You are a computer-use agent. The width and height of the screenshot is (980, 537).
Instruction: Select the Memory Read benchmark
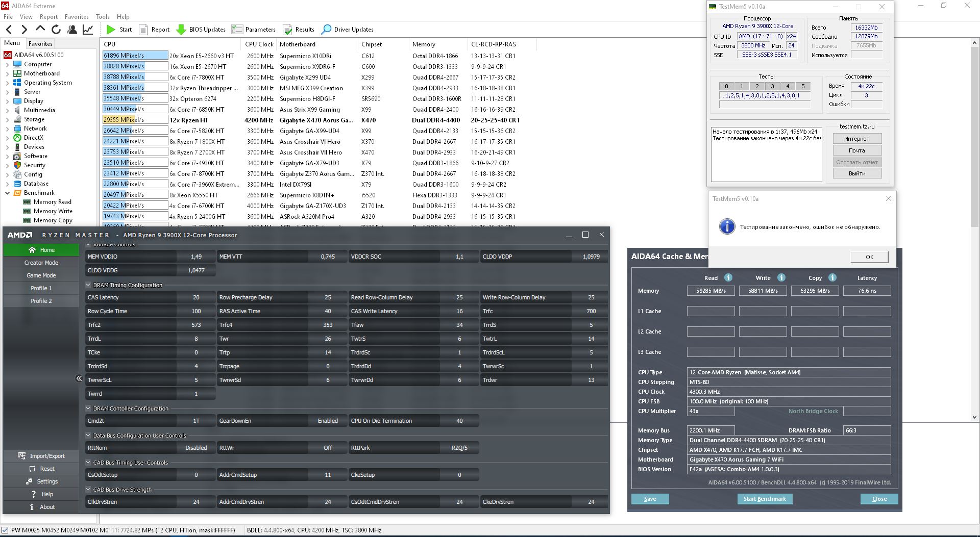coord(52,202)
